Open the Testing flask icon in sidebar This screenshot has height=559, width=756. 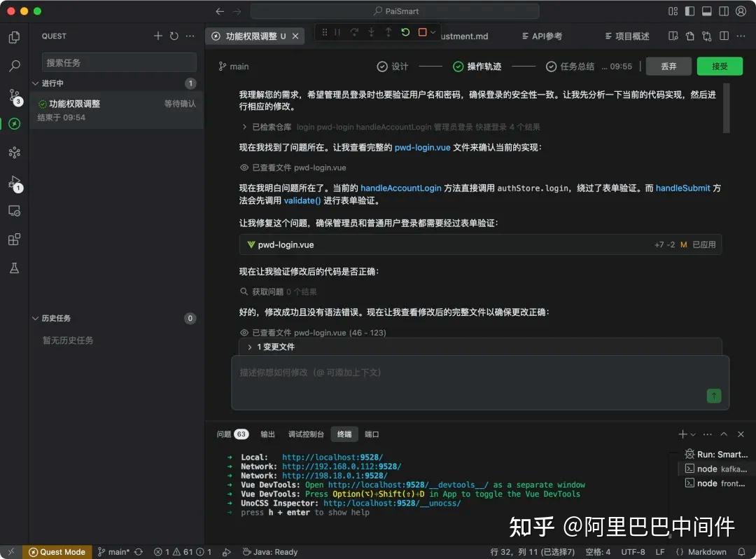coord(14,267)
